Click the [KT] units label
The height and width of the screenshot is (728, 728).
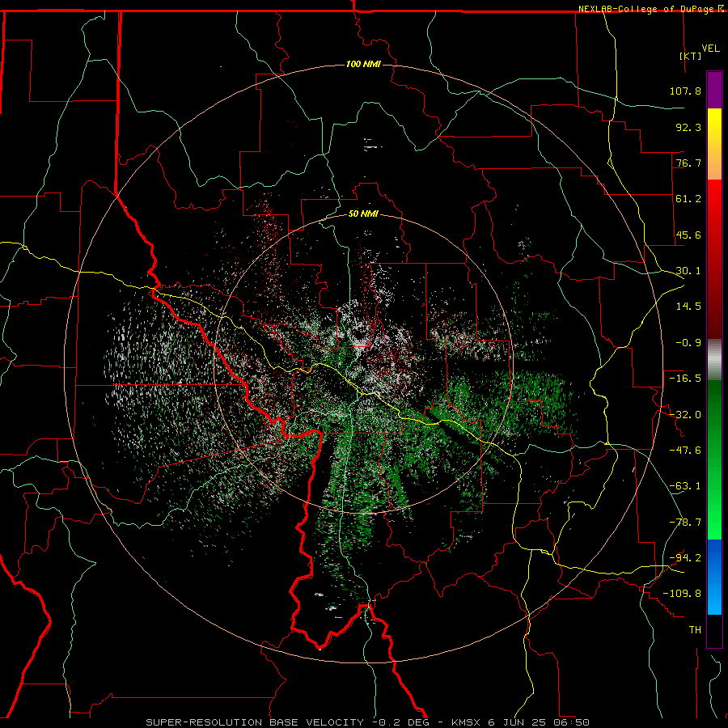[x=691, y=56]
